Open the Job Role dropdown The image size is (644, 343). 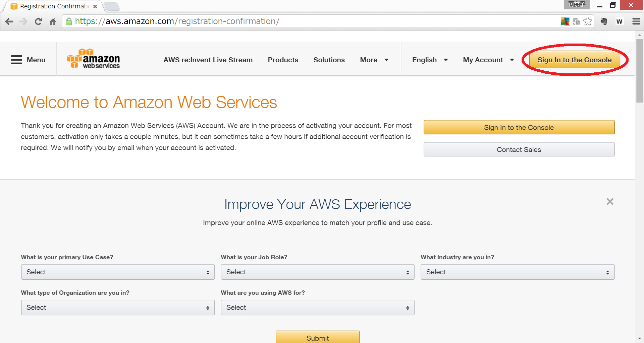[x=317, y=272]
